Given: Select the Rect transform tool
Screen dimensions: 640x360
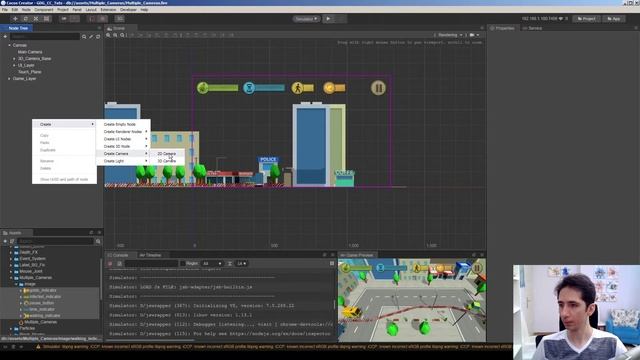Looking at the screenshot, I should coord(47,19).
